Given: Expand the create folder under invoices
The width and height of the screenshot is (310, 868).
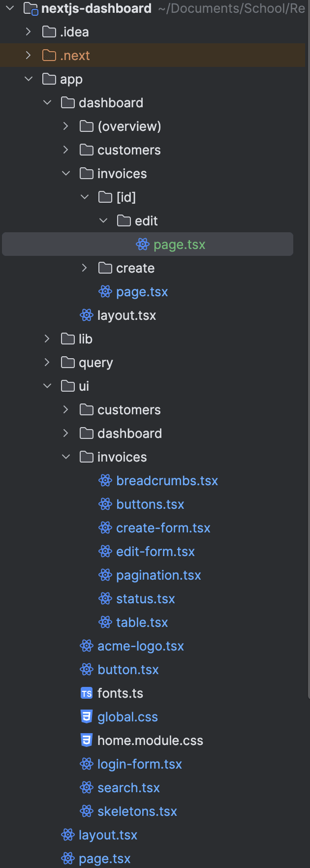Looking at the screenshot, I should pyautogui.click(x=85, y=268).
